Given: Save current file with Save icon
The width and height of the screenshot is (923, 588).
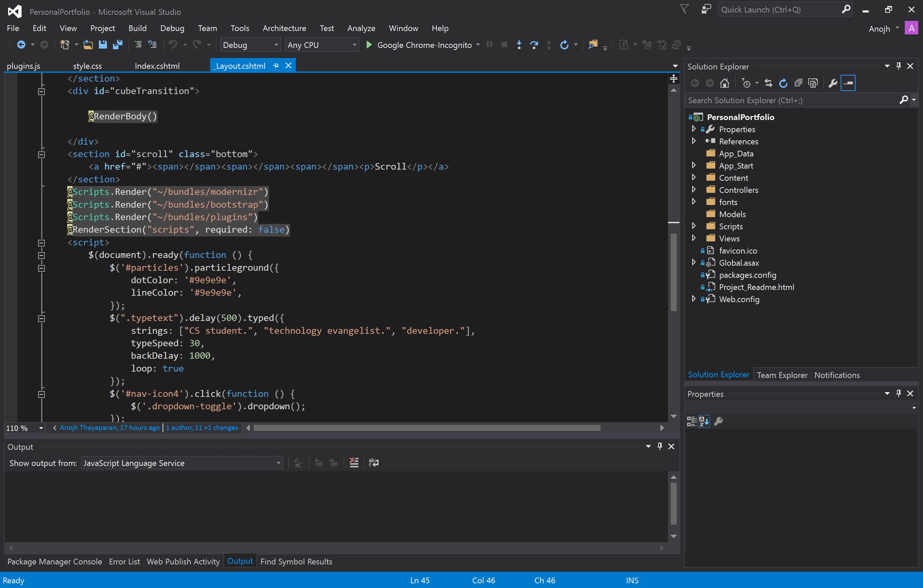Looking at the screenshot, I should (102, 45).
